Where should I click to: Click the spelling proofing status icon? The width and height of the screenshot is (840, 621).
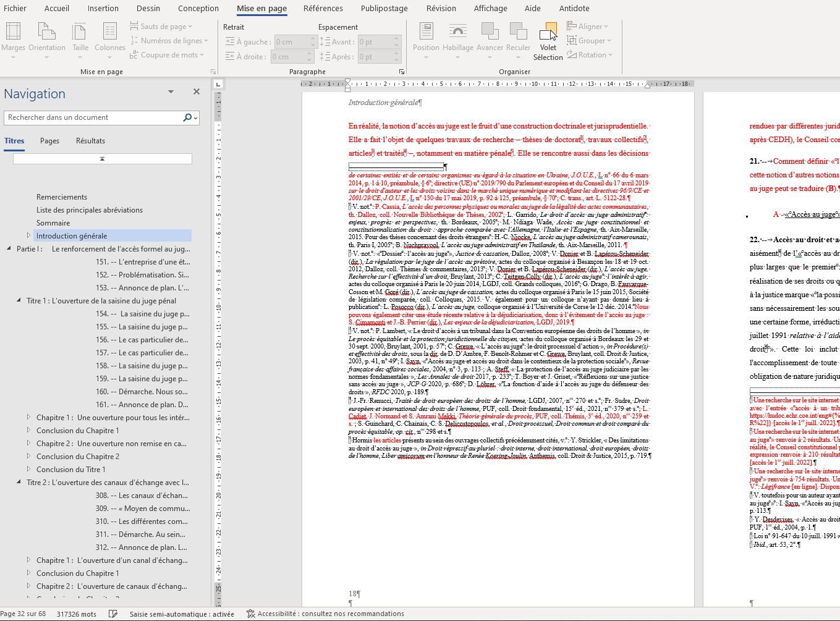[113, 614]
